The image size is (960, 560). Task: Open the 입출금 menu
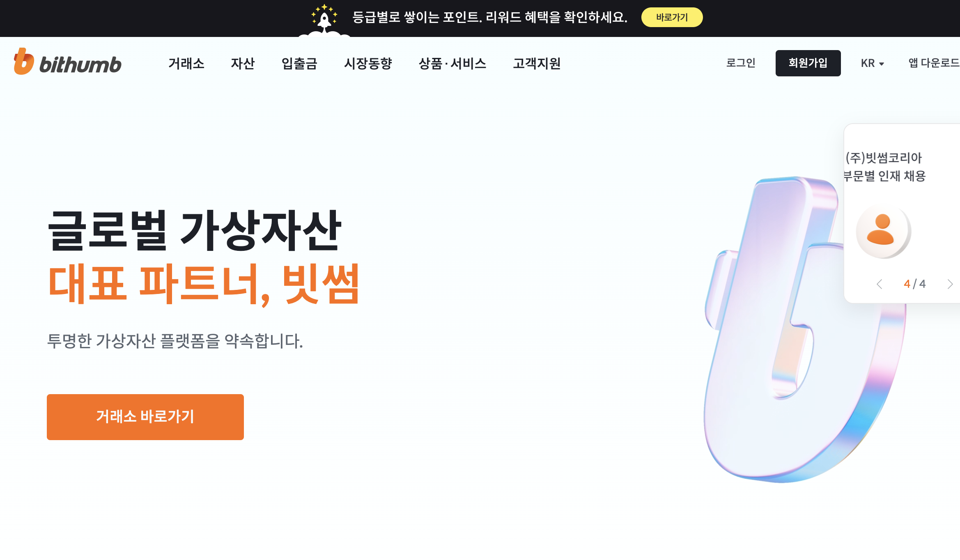tap(299, 63)
